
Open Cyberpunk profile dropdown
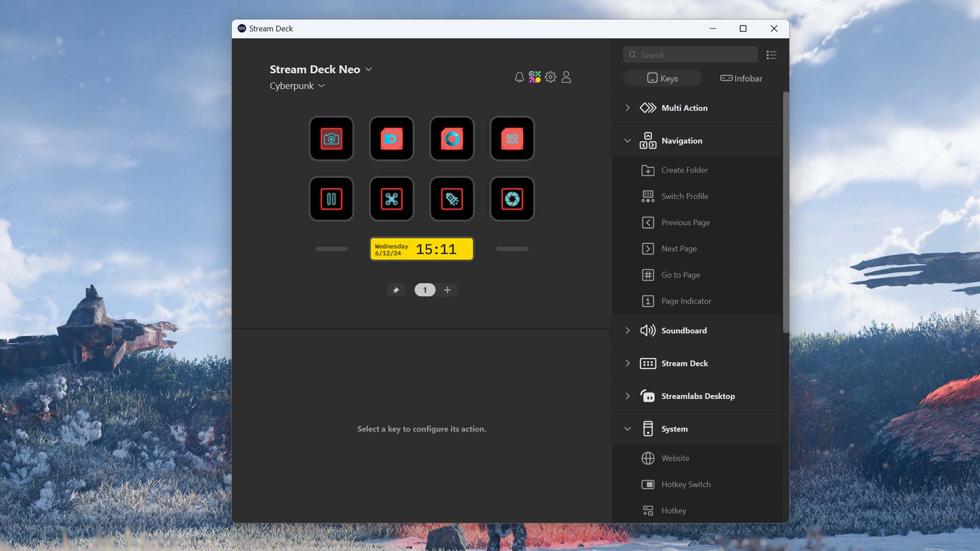pos(297,86)
